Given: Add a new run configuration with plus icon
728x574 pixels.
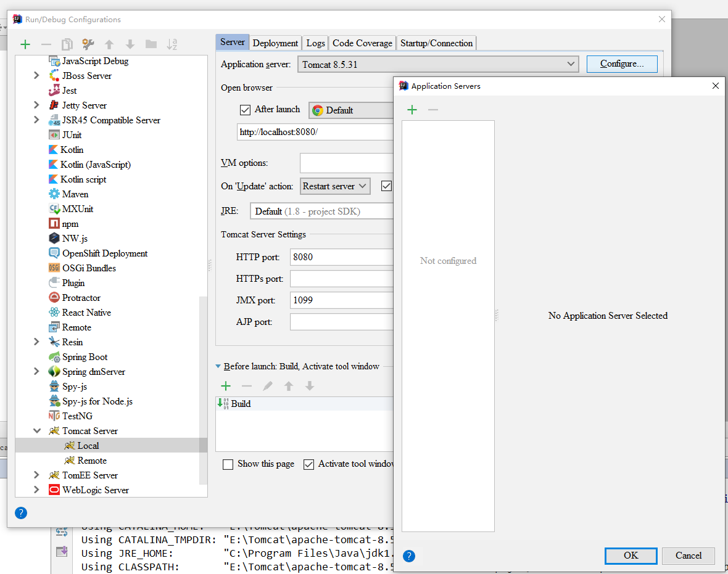Looking at the screenshot, I should (x=25, y=44).
